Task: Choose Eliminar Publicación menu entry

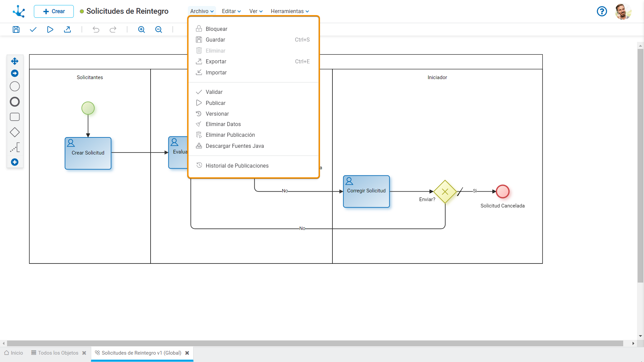Action: coord(253,135)
